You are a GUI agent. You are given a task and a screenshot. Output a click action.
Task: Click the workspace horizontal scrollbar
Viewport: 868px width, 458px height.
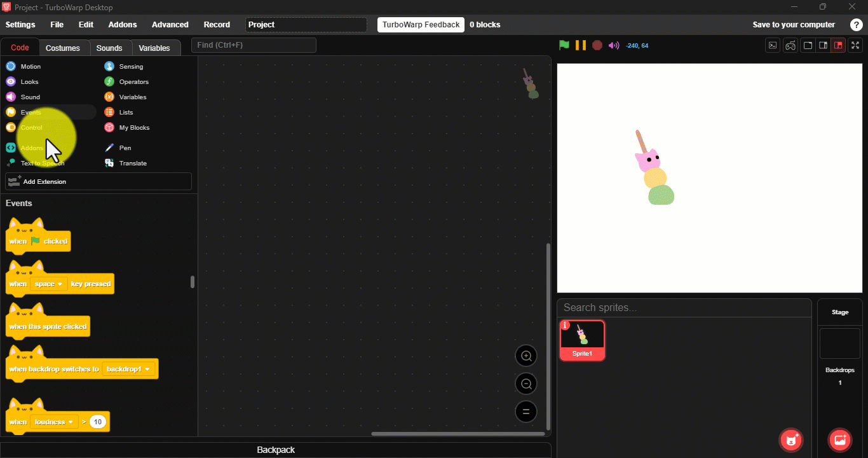coord(458,434)
